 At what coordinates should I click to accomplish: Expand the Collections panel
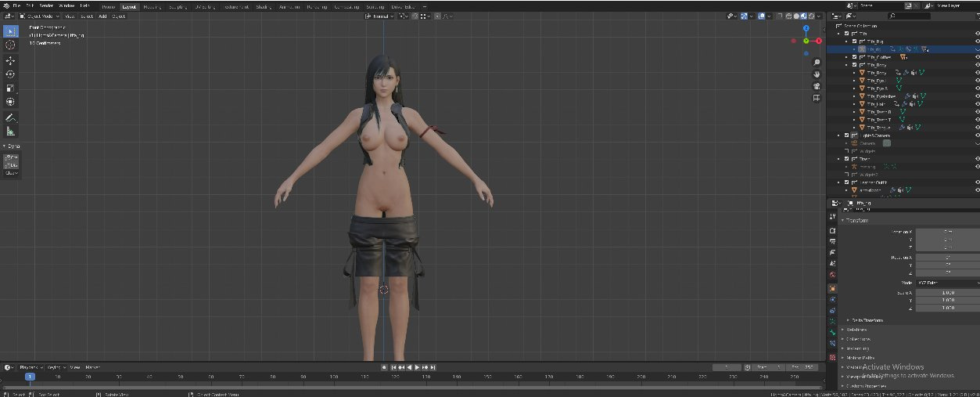click(x=858, y=339)
